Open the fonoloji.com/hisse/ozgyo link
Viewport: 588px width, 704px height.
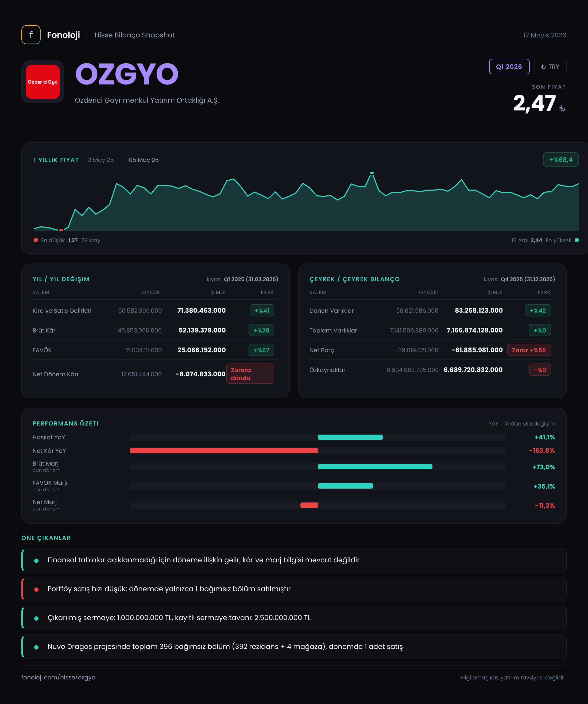point(58,677)
